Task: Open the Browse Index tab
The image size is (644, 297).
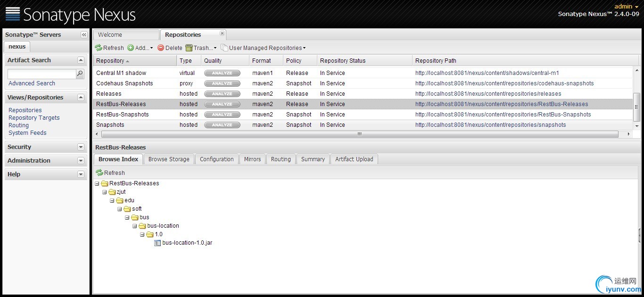Action: click(x=118, y=159)
